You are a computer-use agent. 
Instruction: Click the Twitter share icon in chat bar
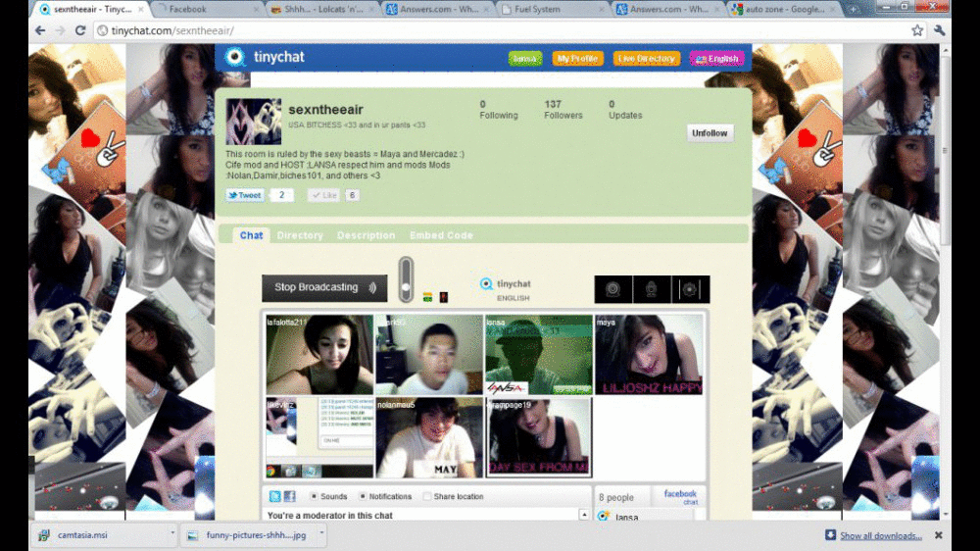[x=275, y=497]
